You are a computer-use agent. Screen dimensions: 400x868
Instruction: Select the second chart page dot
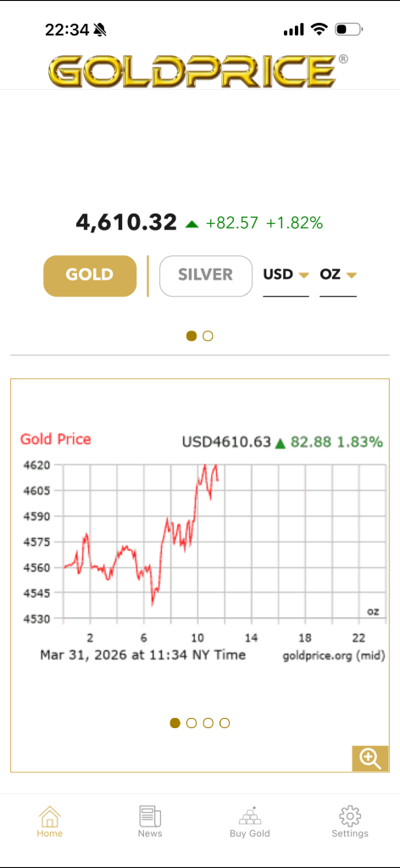[x=192, y=723]
